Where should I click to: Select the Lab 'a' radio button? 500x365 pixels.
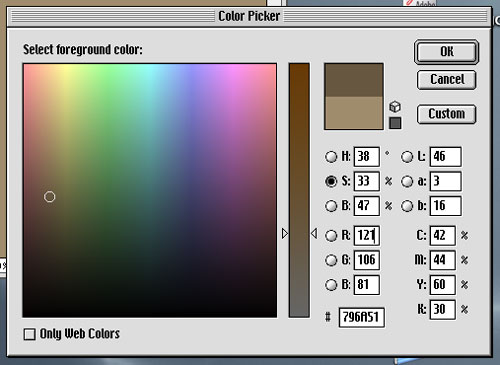[x=407, y=181]
